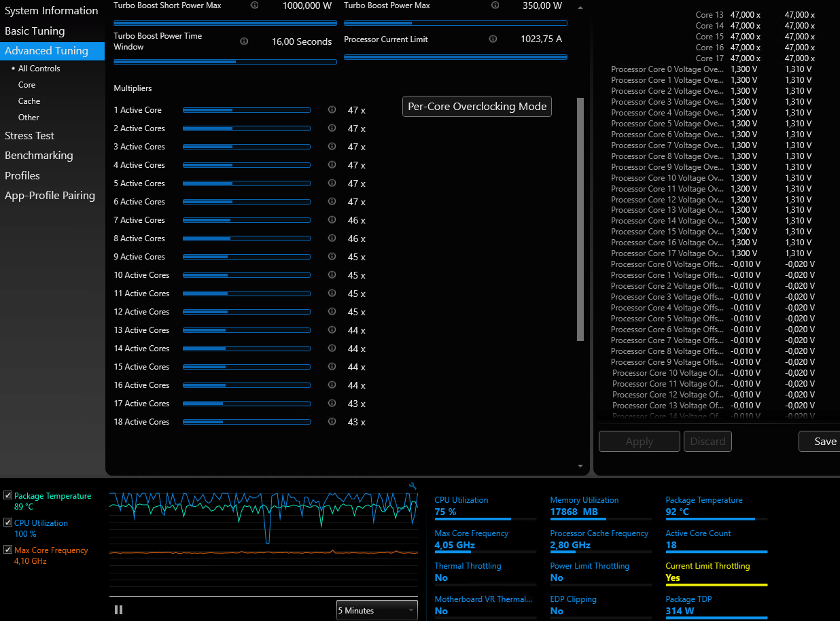Click the info icon for 7 Active Cores

pyautogui.click(x=332, y=219)
